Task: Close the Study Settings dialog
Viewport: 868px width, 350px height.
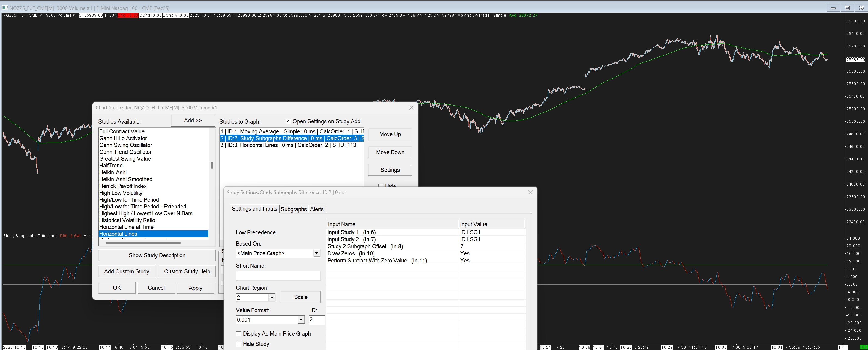Action: click(x=530, y=192)
